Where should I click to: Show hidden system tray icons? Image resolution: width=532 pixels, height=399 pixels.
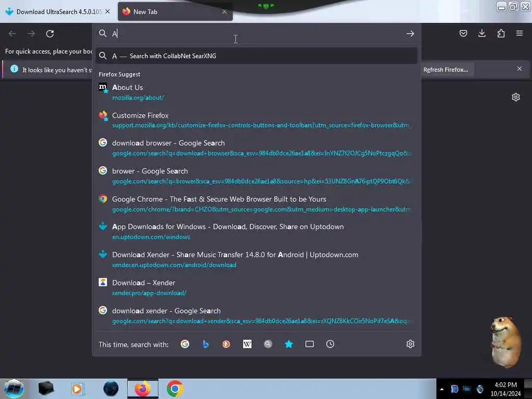point(442,389)
